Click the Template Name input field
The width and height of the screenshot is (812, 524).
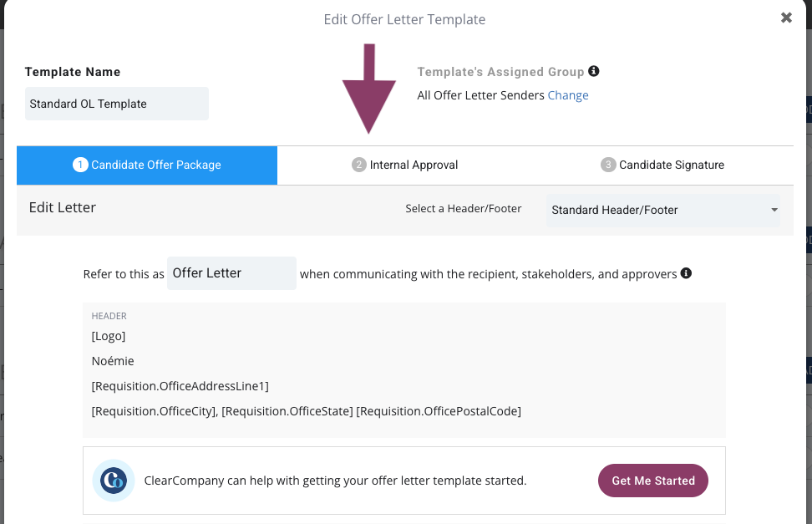(x=117, y=104)
